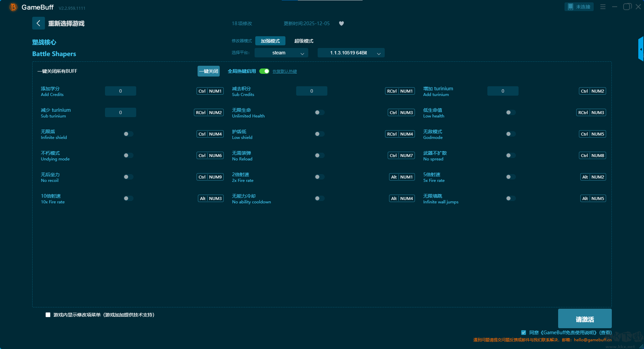Click the 一键关闭 button
Viewport: 644px width, 349px height.
pos(208,71)
